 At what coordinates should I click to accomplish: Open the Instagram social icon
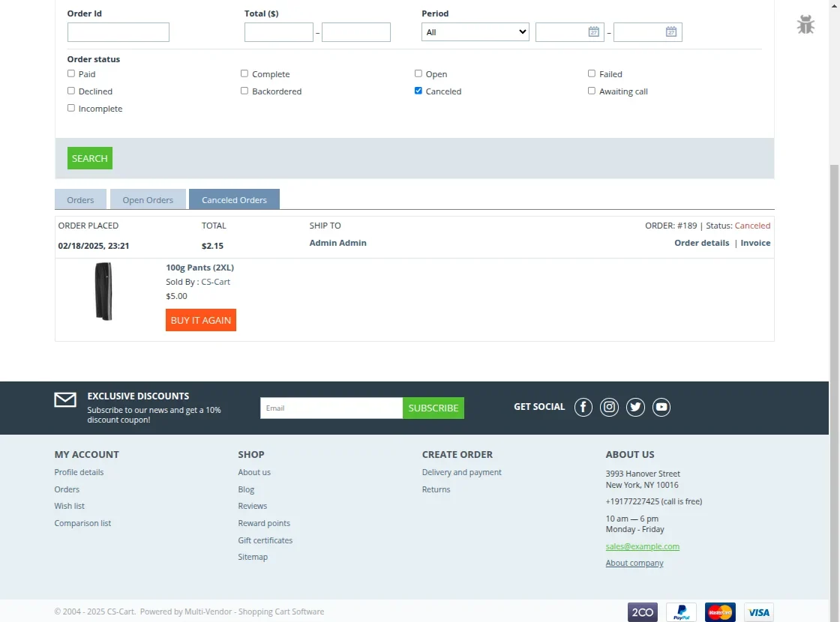[x=609, y=408]
